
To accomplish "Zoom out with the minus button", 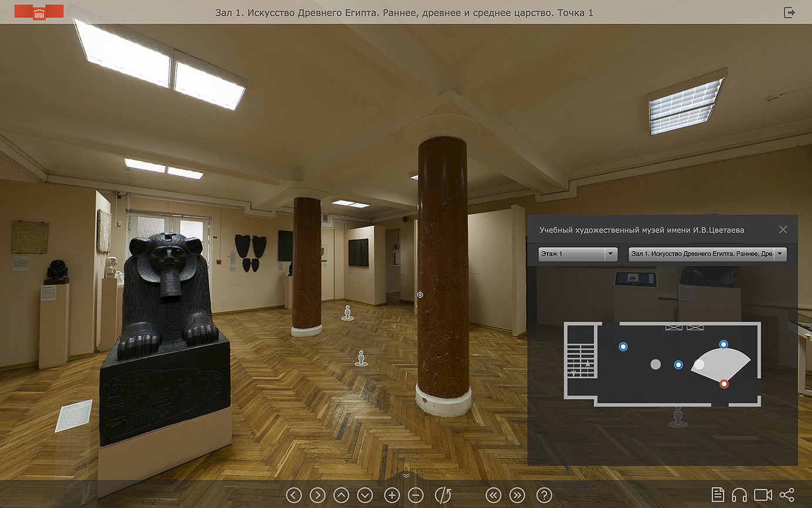I will click(415, 495).
